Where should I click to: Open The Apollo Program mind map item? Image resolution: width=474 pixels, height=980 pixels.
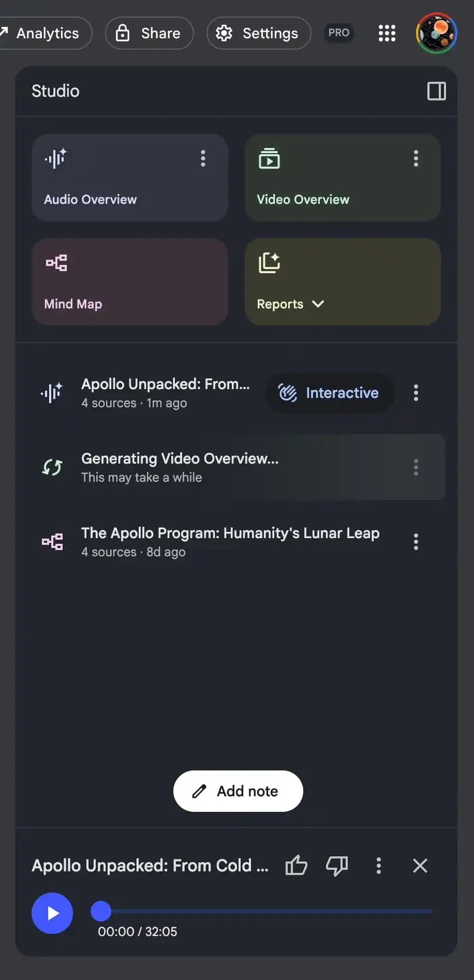(x=230, y=541)
